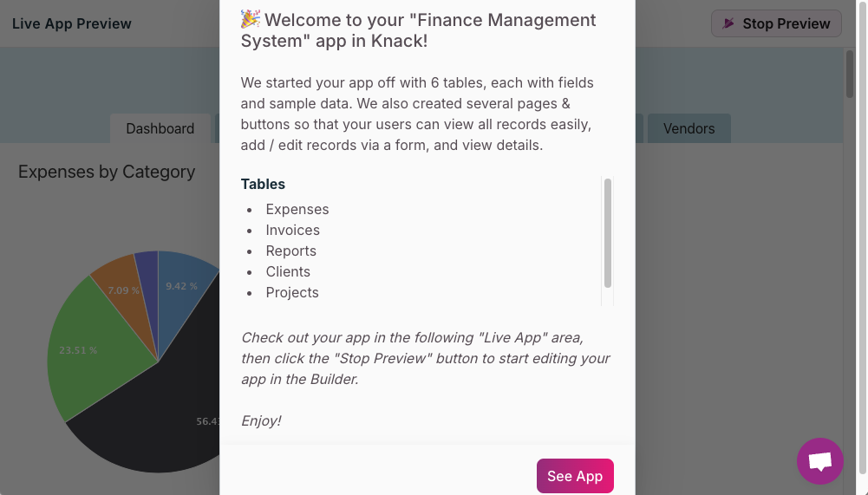Click the confetti emoji in the welcome title
This screenshot has width=868, height=495.
pyautogui.click(x=251, y=19)
